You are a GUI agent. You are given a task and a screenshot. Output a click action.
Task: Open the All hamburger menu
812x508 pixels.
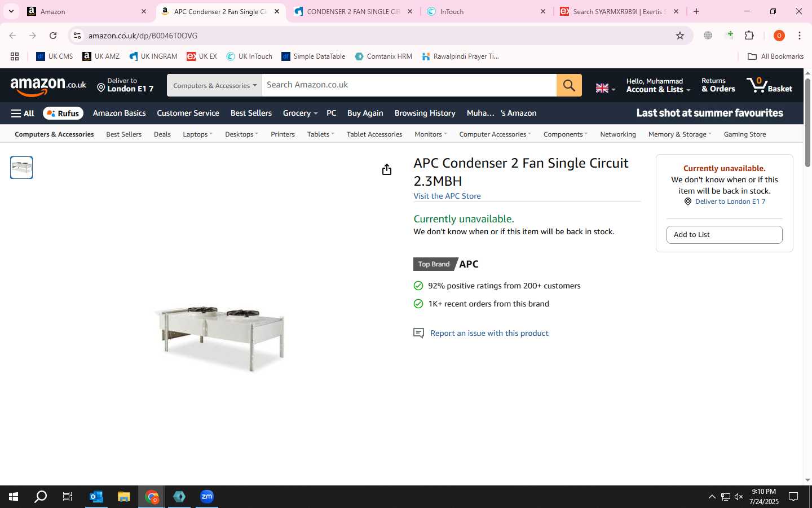point(23,113)
